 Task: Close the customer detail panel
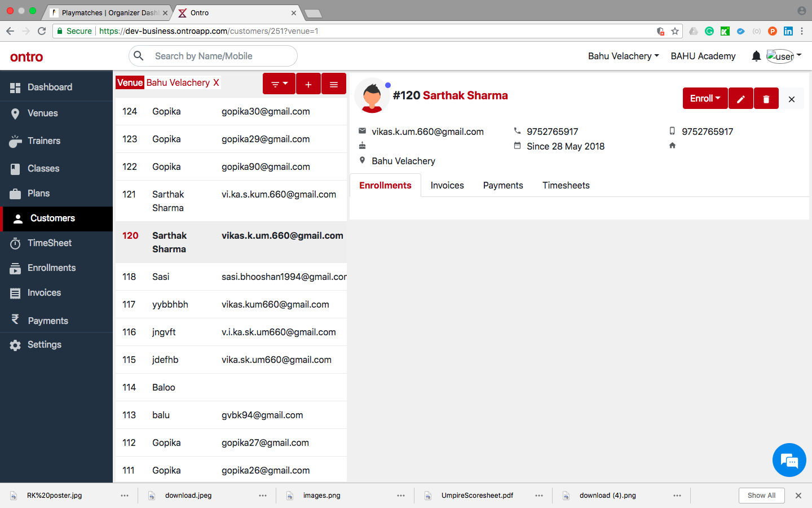(792, 99)
